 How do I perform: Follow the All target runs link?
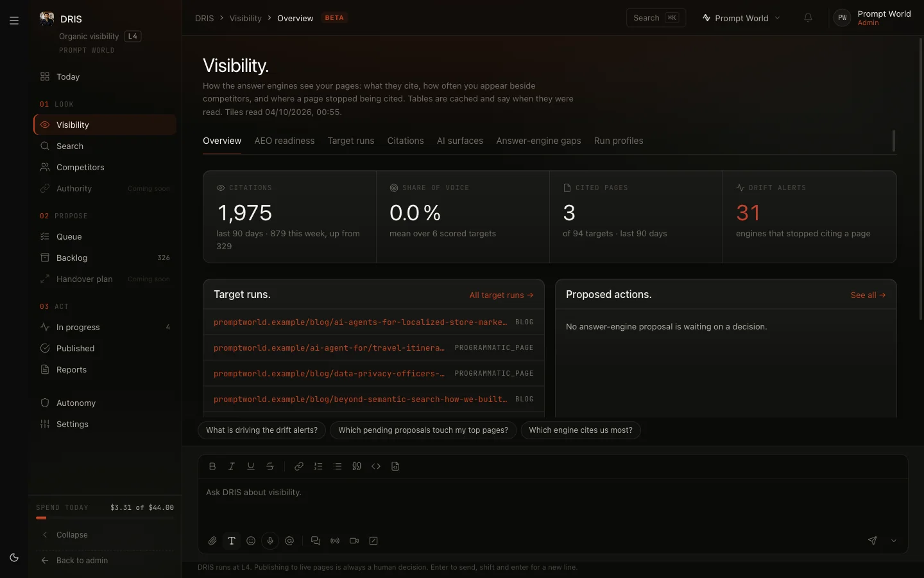pyautogui.click(x=501, y=295)
